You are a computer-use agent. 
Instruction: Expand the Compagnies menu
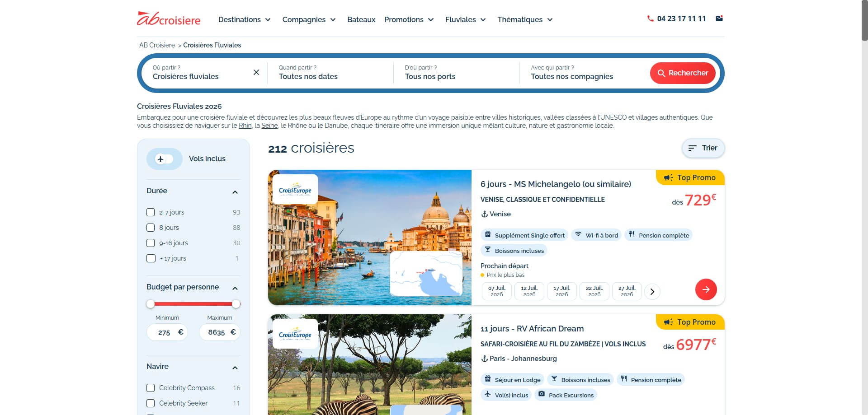pyautogui.click(x=309, y=19)
